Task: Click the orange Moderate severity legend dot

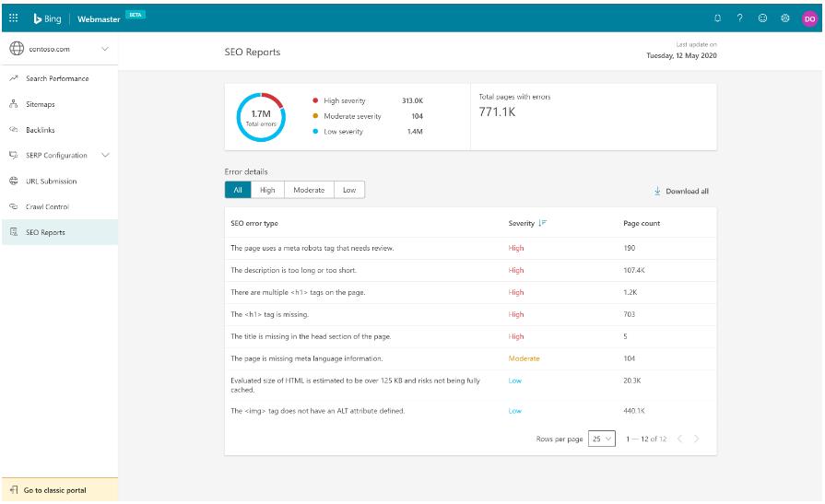Action: pyautogui.click(x=315, y=116)
